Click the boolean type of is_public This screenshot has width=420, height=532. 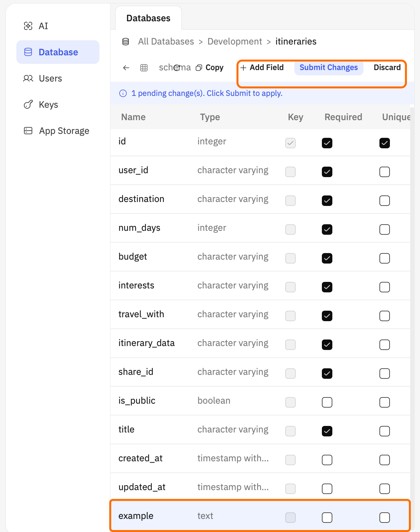pos(214,401)
